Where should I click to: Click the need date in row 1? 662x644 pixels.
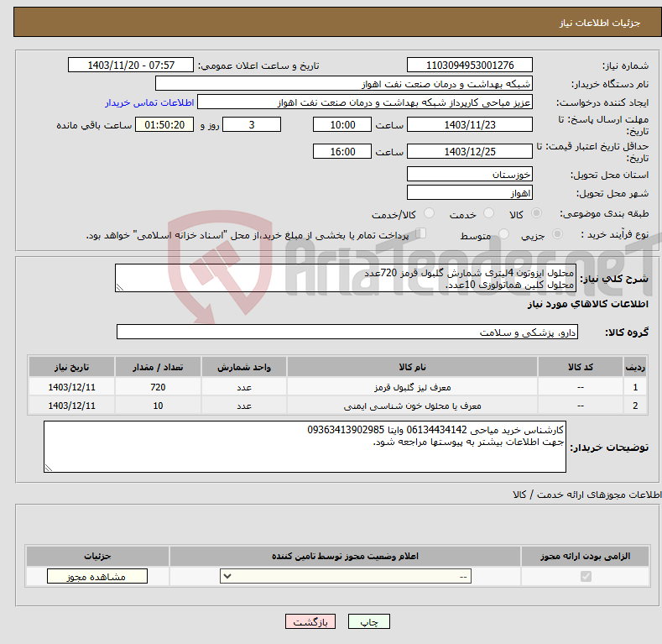pos(72,387)
